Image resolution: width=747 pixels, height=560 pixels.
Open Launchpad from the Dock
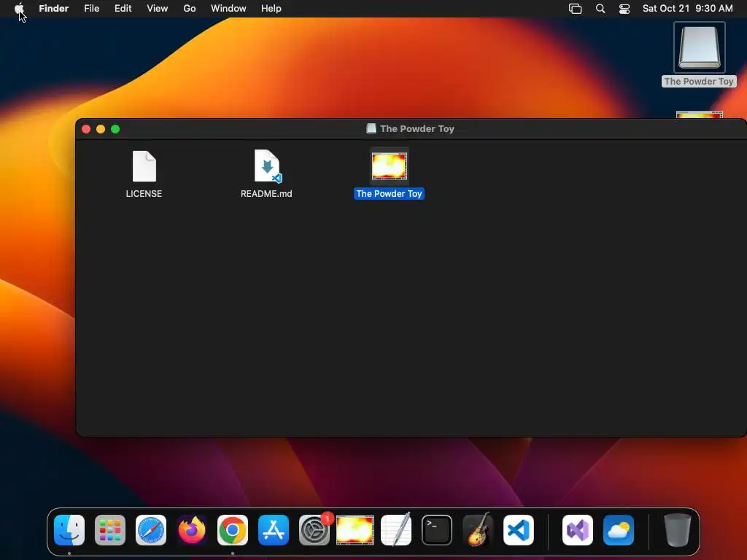[110, 530]
